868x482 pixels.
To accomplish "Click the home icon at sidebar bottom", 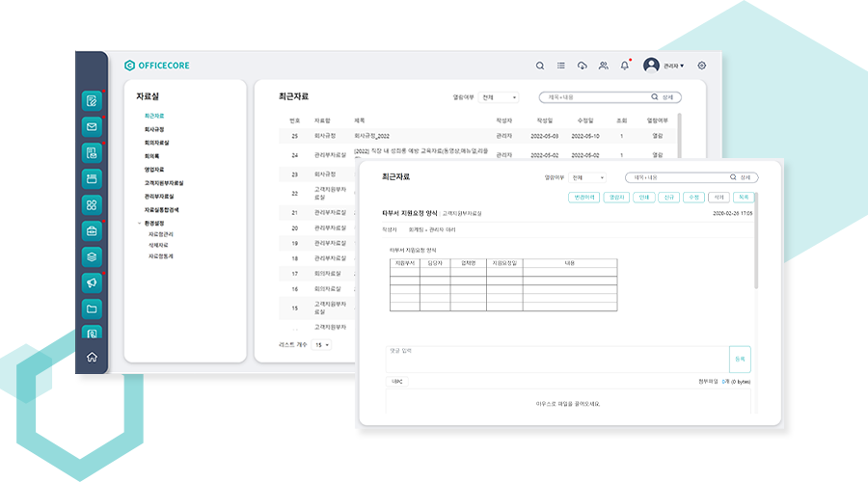I will [x=92, y=357].
